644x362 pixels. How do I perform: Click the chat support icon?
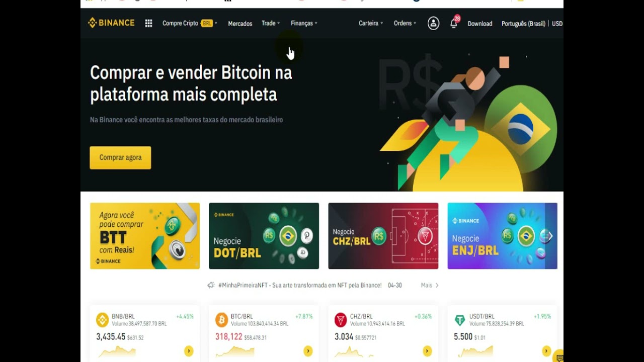pyautogui.click(x=558, y=357)
